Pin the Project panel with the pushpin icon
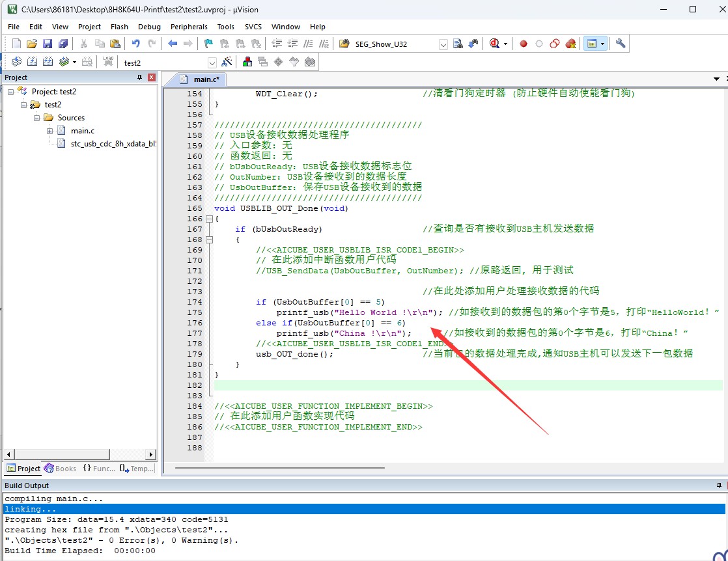728x561 pixels. (x=139, y=77)
